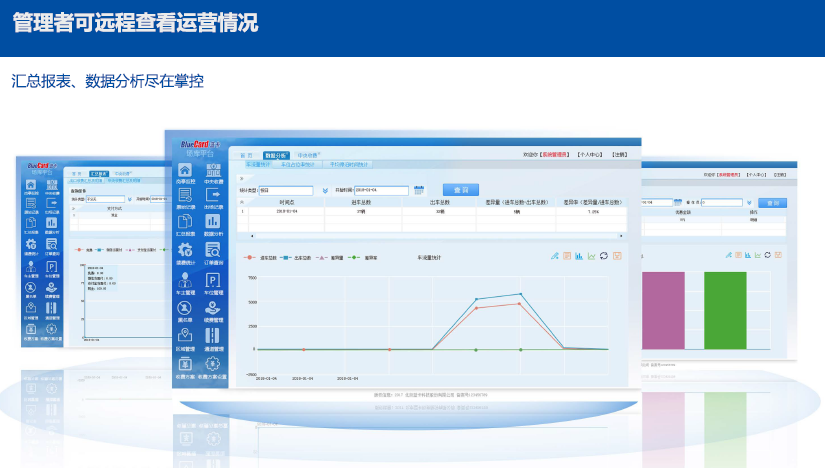Click the blue 查询 button in center window
825x468 pixels.
pyautogui.click(x=459, y=189)
